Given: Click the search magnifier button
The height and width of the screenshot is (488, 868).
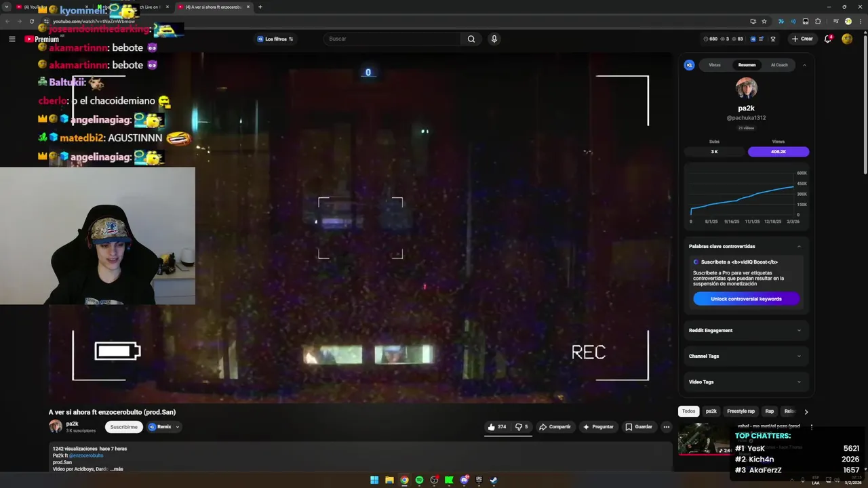Looking at the screenshot, I should (x=471, y=39).
